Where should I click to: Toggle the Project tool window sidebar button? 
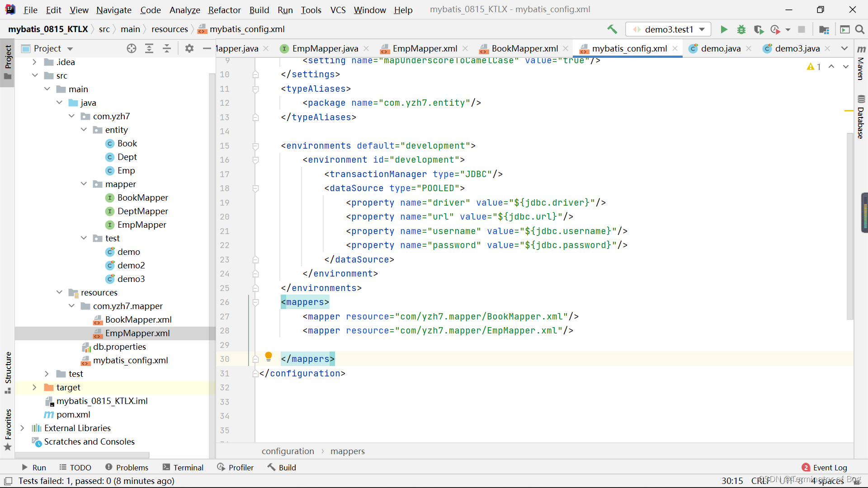click(8, 62)
